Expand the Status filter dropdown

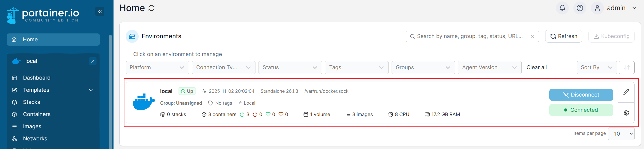pyautogui.click(x=290, y=67)
